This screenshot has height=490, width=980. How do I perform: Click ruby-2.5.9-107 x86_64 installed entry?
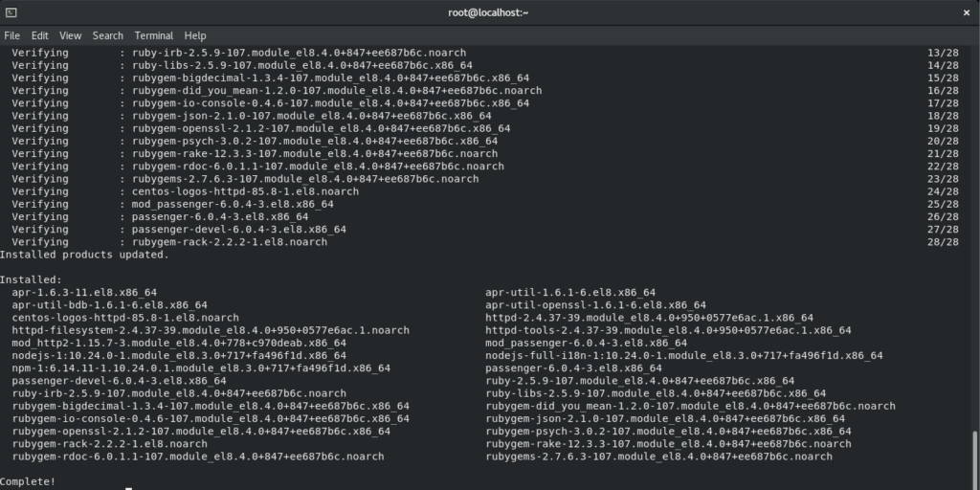(640, 381)
